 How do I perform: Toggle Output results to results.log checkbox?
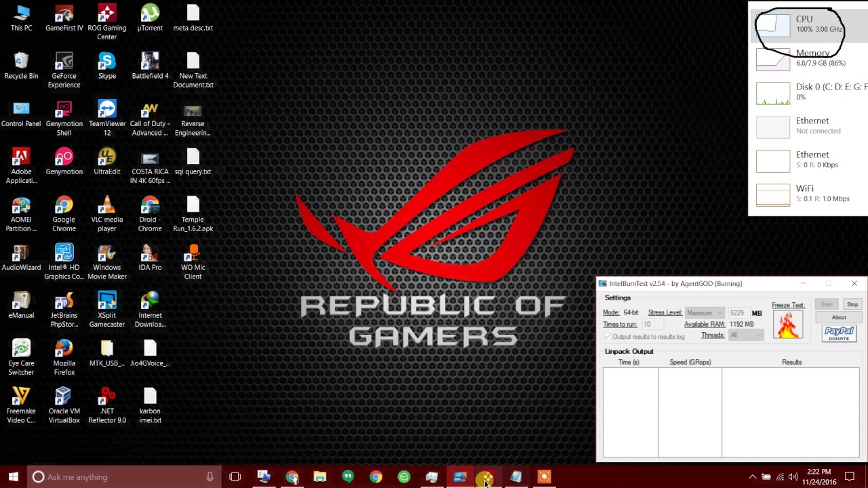608,337
